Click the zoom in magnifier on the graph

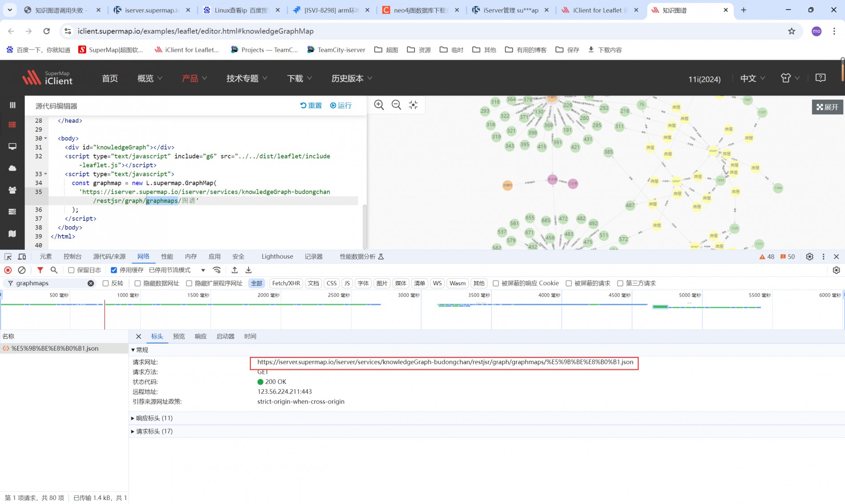tap(379, 105)
